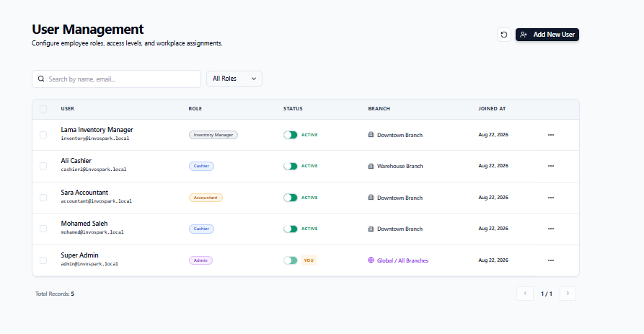The width and height of the screenshot is (644, 334).
Task: Click the name Mohamed Saleh
Action: pyautogui.click(x=84, y=224)
